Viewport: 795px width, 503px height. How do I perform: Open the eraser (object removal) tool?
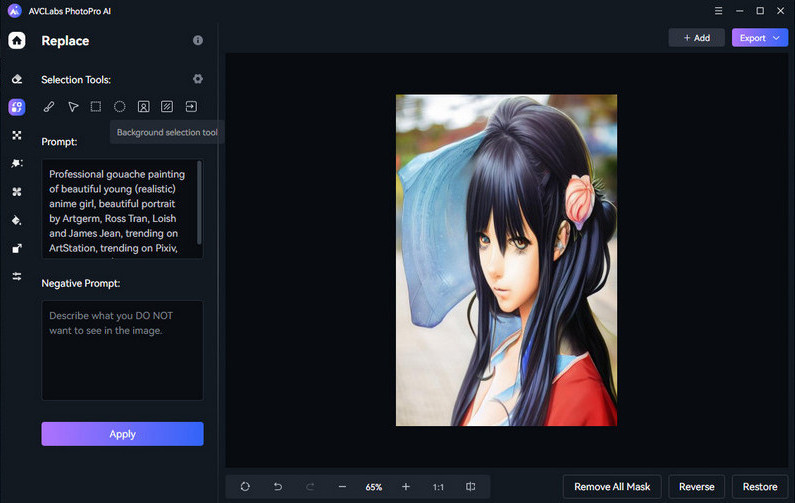[x=17, y=79]
